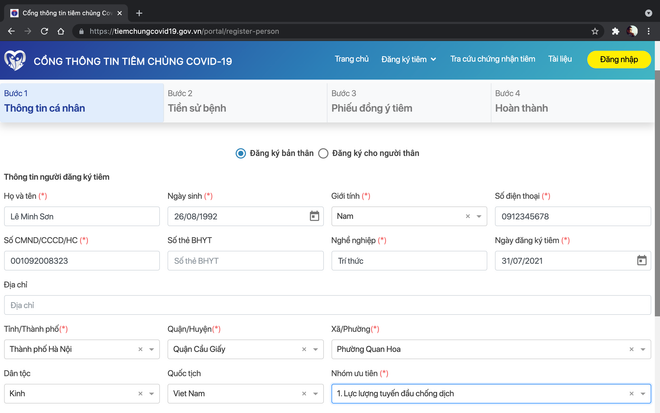The width and height of the screenshot is (660, 413).
Task: Open the Ngày sinh calendar picker
Action: (x=314, y=216)
